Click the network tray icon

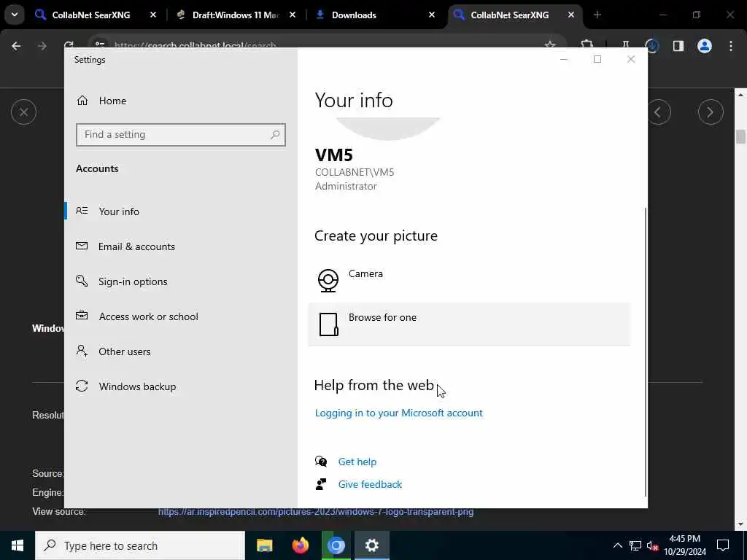[635, 545]
